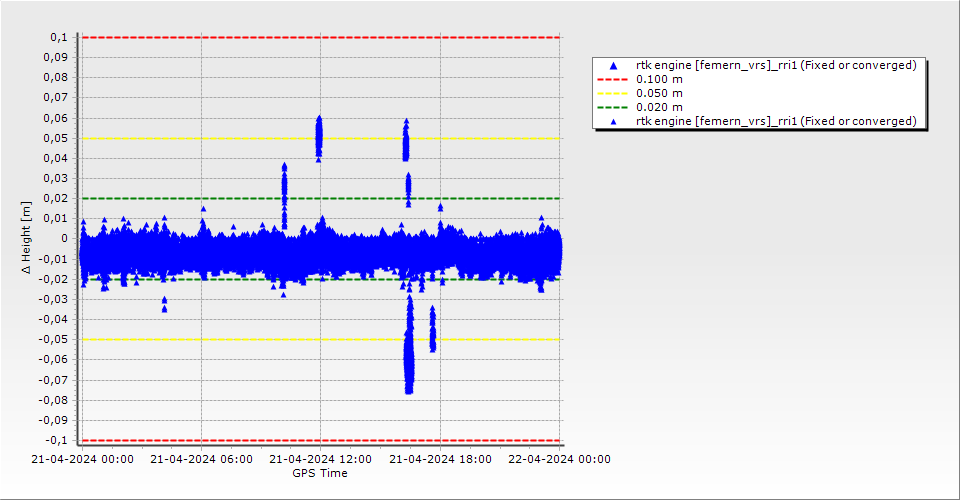The image size is (960, 500).
Task: Click the red dashed line marker in legend
Action: click(612, 79)
